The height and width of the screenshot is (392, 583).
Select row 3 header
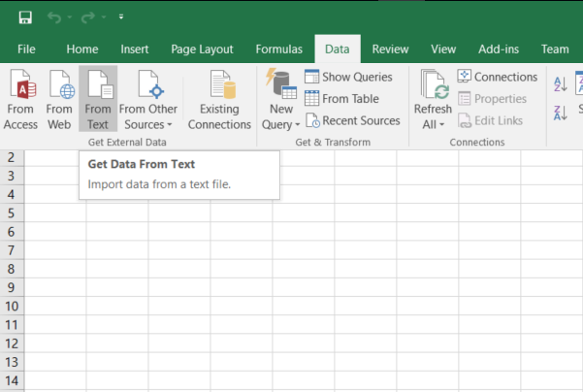tap(12, 176)
